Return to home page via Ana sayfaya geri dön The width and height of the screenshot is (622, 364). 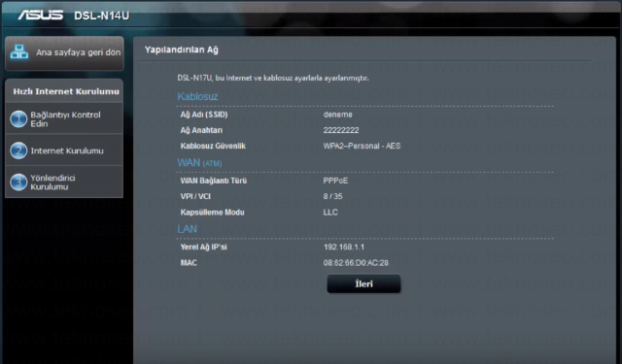[x=64, y=53]
